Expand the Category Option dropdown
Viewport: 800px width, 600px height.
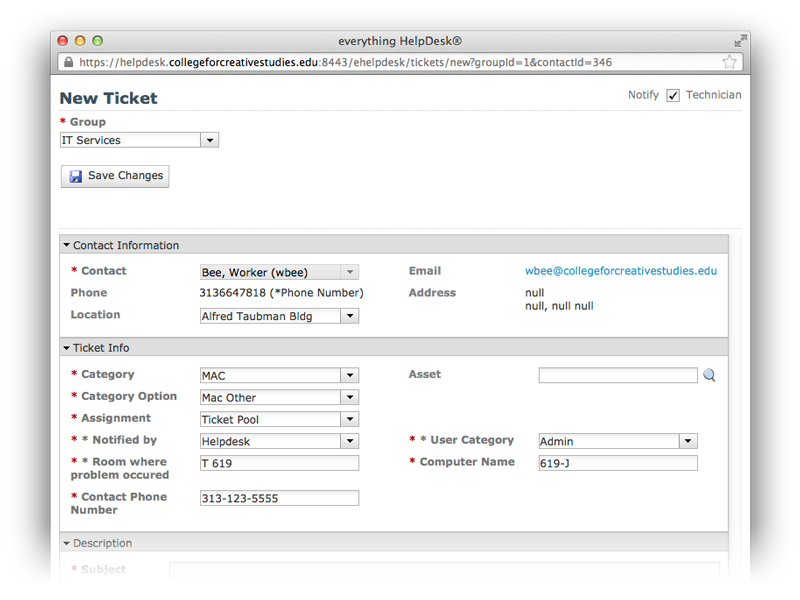click(279, 398)
